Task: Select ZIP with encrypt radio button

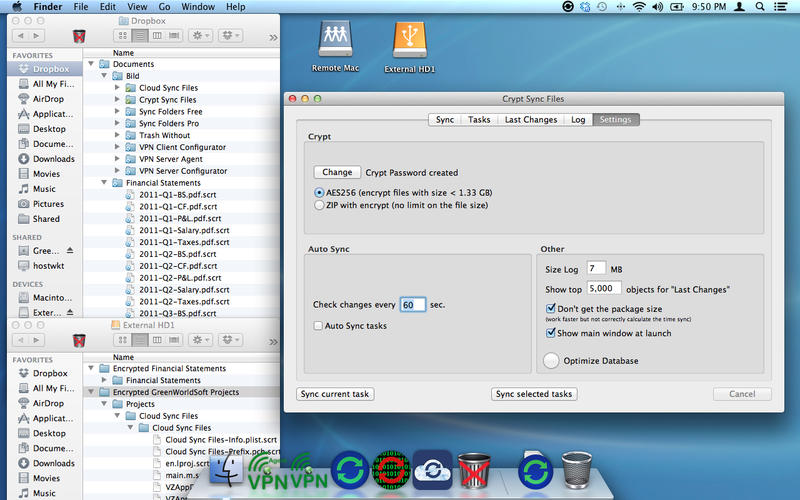Action: coord(319,205)
